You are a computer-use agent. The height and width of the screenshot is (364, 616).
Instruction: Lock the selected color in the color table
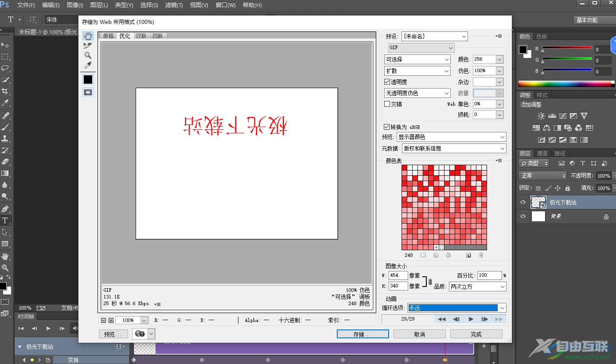click(448, 255)
